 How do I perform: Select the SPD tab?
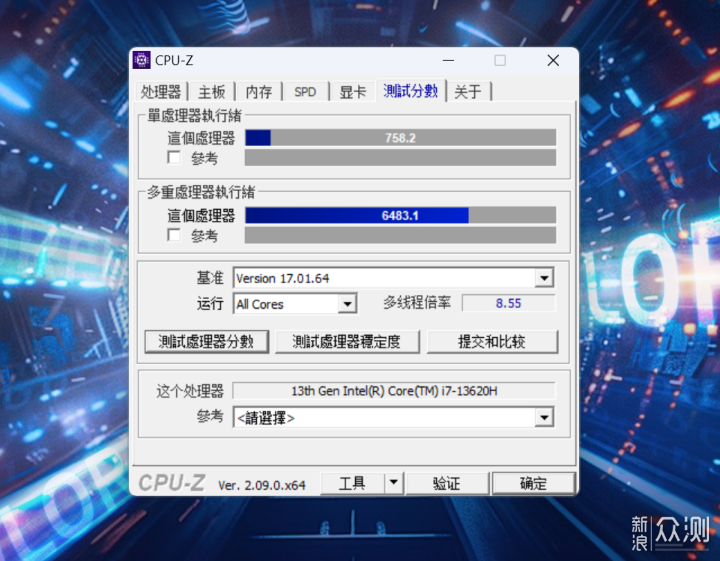point(305,92)
